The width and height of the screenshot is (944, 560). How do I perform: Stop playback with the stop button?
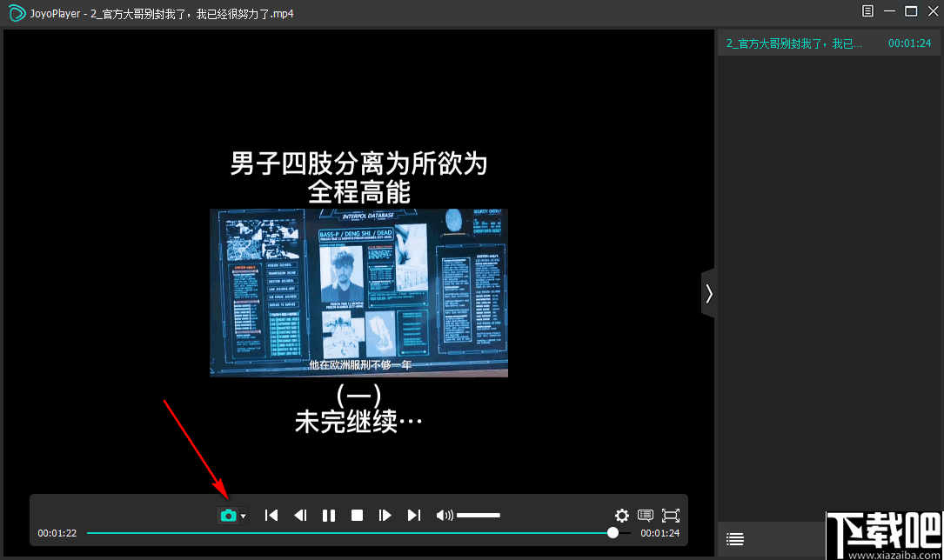(x=357, y=515)
